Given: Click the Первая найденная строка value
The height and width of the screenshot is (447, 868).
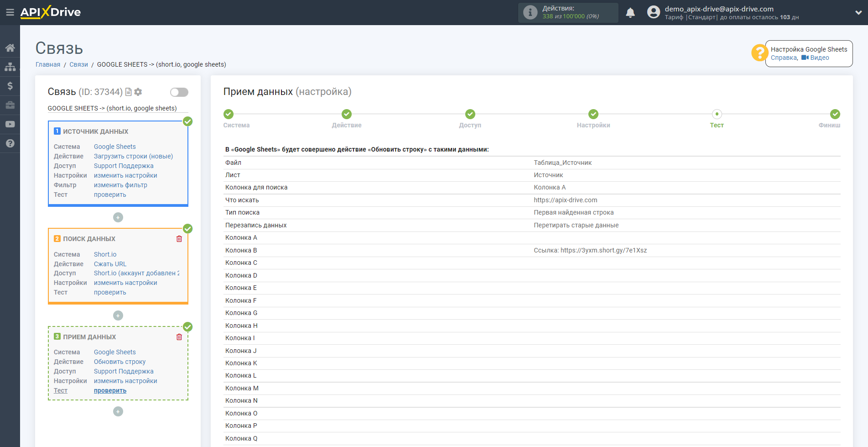Looking at the screenshot, I should click(574, 212).
